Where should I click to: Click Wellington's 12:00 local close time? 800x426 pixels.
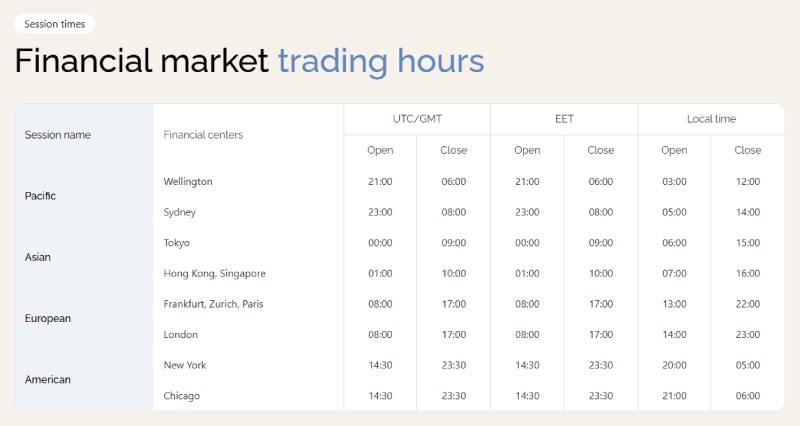coord(747,182)
